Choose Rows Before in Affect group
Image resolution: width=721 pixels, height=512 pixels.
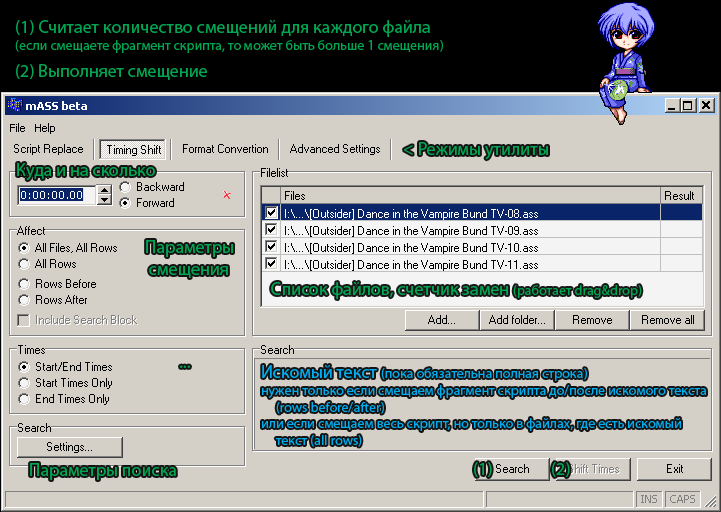25,284
